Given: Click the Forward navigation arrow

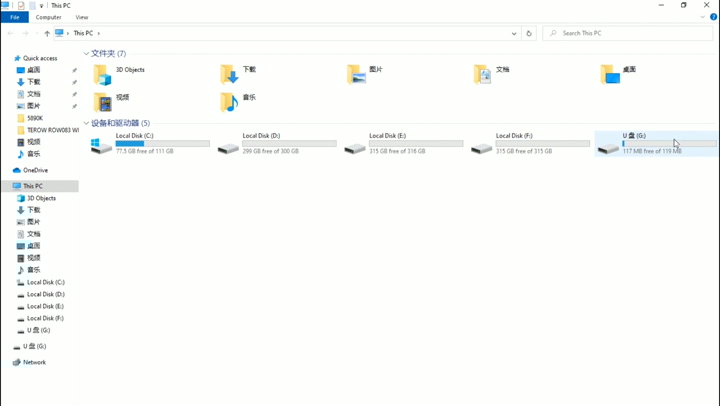Looking at the screenshot, I should click(25, 33).
